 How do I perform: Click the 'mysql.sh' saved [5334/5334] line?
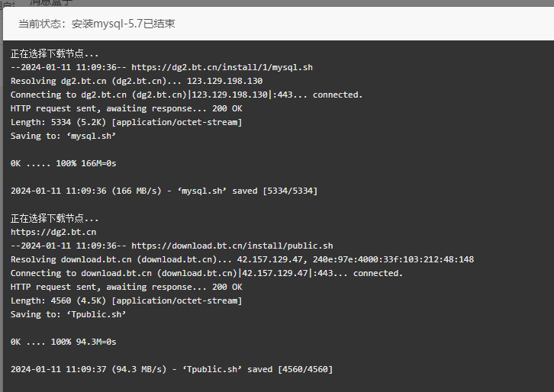pyautogui.click(x=164, y=191)
